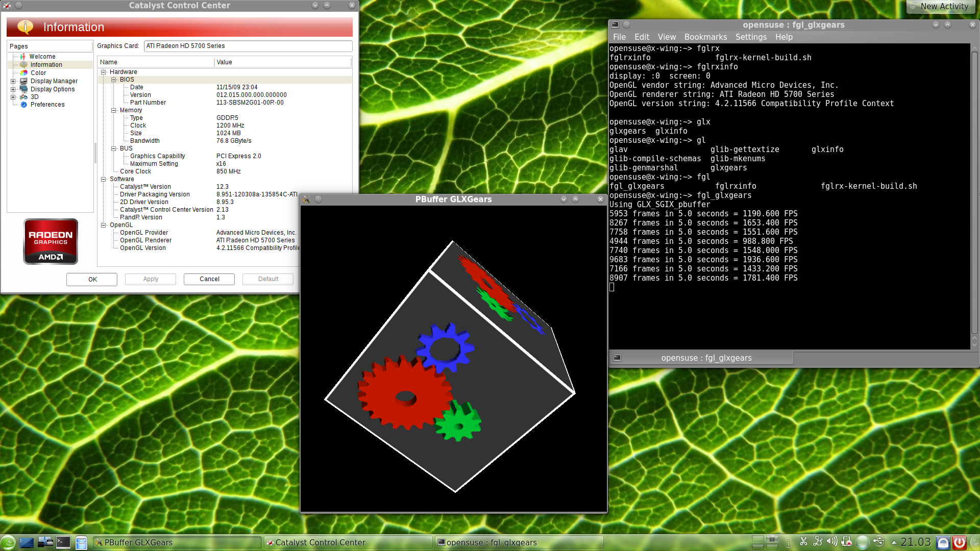Expand the Display Options tree node
Image resolution: width=980 pixels, height=551 pixels.
pyautogui.click(x=13, y=89)
